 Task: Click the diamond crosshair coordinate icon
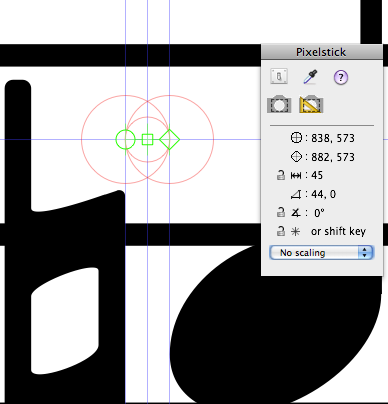click(296, 157)
